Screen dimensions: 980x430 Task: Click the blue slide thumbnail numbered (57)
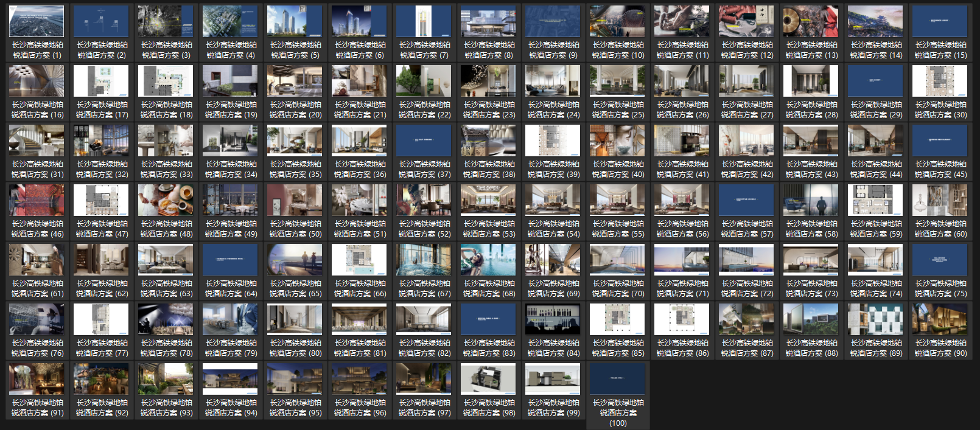click(x=747, y=201)
